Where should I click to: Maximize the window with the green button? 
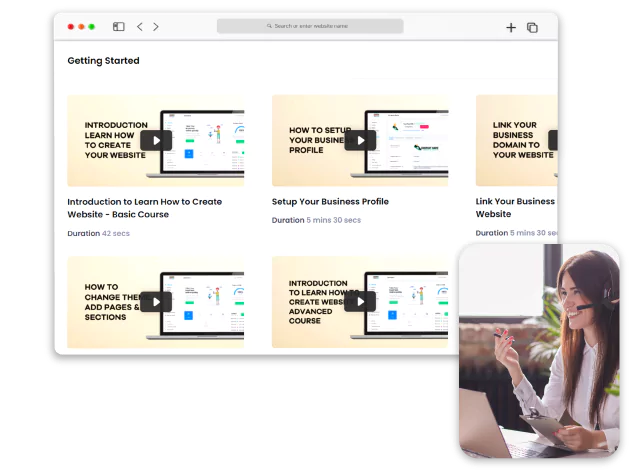(92, 27)
